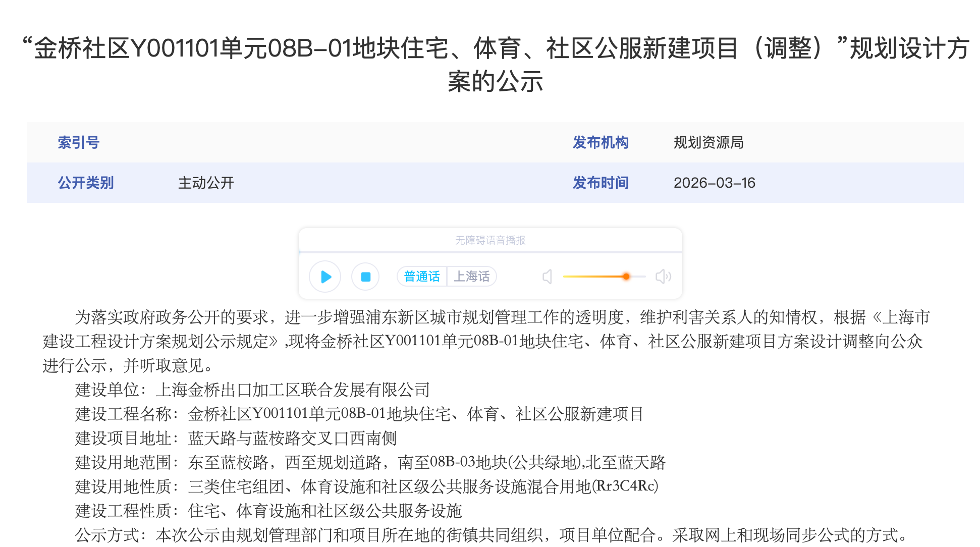Click the 发布机构 field label
Screen dimensions: 980x547
coord(600,142)
